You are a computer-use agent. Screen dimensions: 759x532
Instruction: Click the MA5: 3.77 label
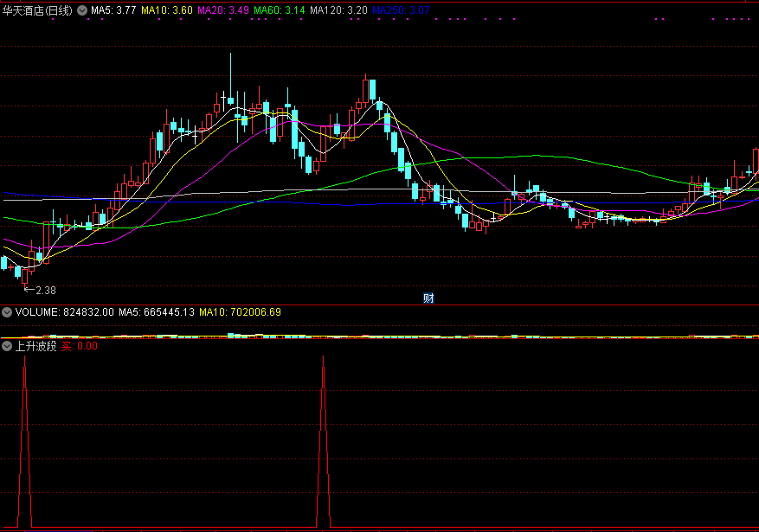pyautogui.click(x=113, y=10)
